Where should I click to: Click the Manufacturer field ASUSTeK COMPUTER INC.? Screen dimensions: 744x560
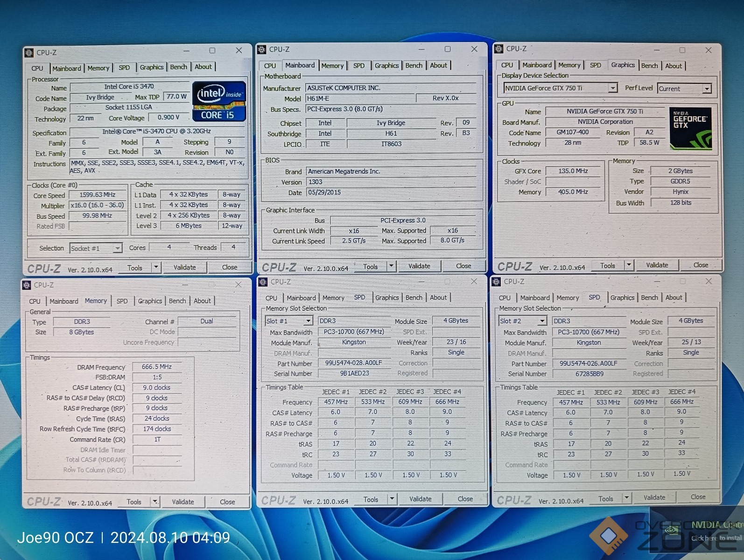click(391, 88)
